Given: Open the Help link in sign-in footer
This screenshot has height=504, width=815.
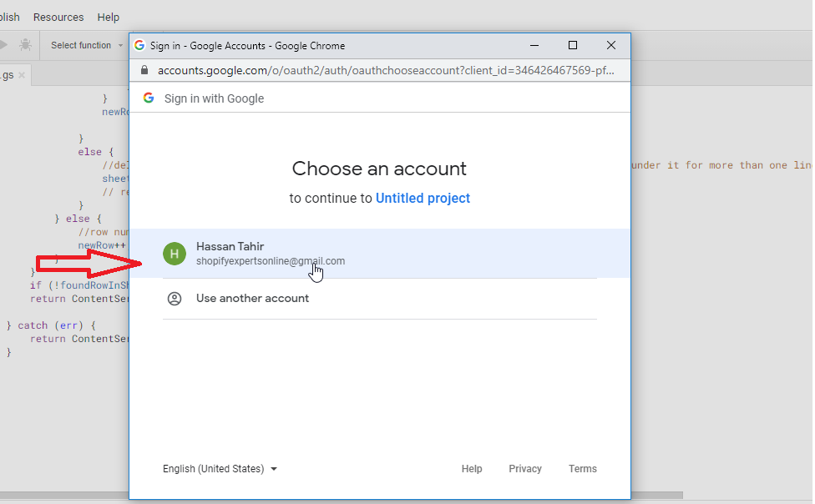Looking at the screenshot, I should (472, 469).
